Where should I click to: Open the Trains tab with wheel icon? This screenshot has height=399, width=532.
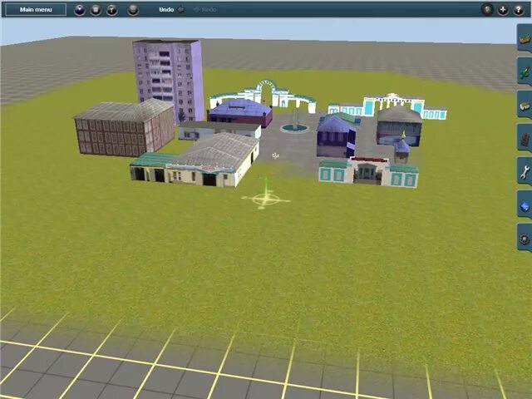pyautogui.click(x=525, y=238)
